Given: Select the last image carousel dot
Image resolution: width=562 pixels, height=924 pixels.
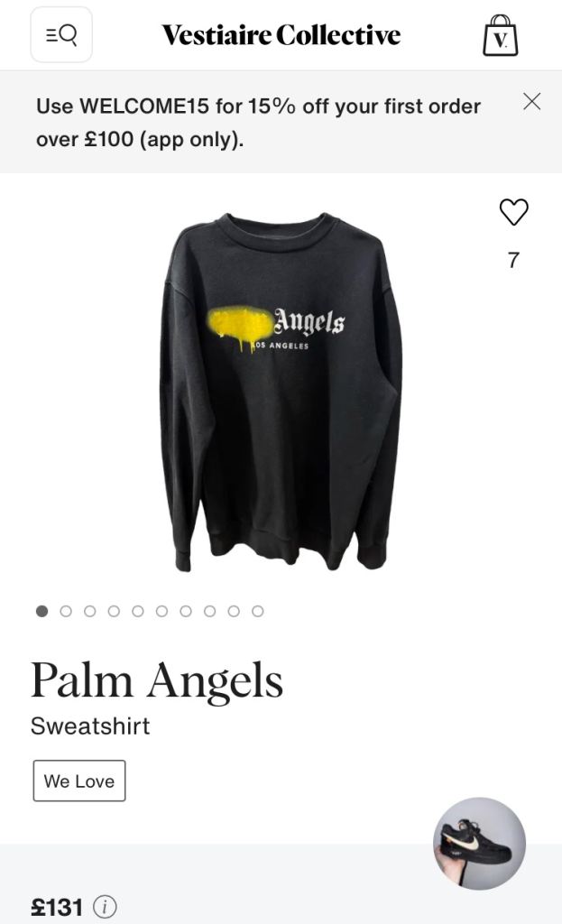Looking at the screenshot, I should click(257, 611).
